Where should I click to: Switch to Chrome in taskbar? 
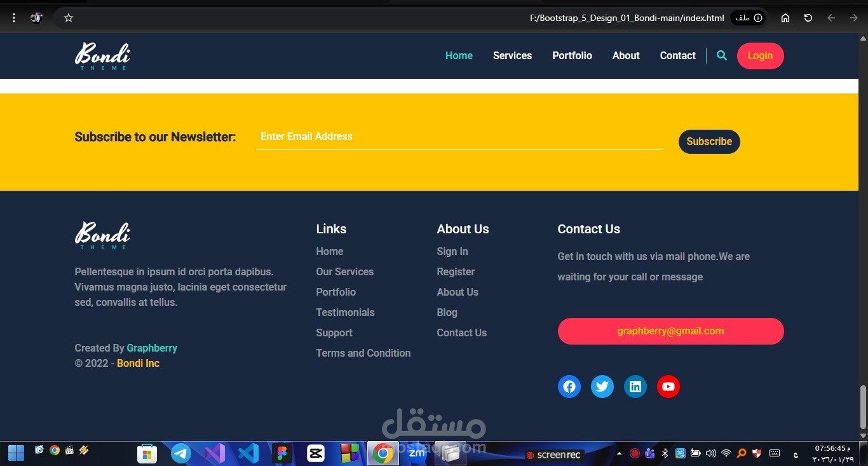click(383, 453)
